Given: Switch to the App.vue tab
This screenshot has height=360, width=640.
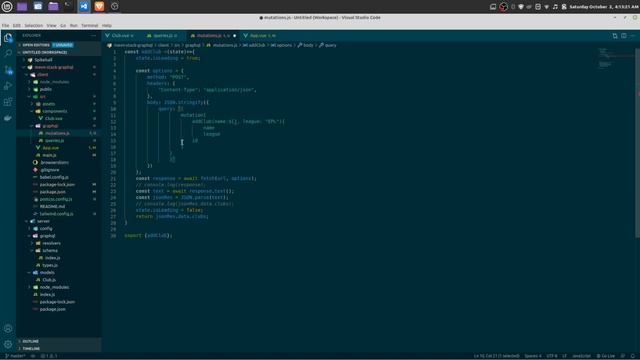Looking at the screenshot, I should (x=260, y=36).
